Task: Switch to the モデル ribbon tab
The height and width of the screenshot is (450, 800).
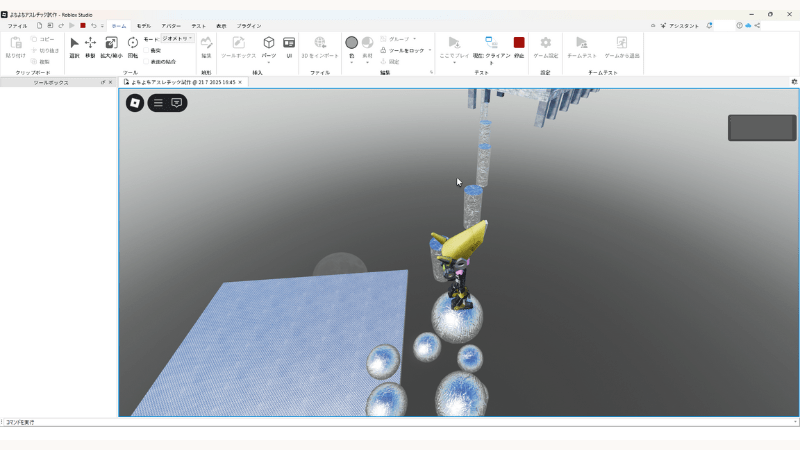Action: click(x=144, y=26)
